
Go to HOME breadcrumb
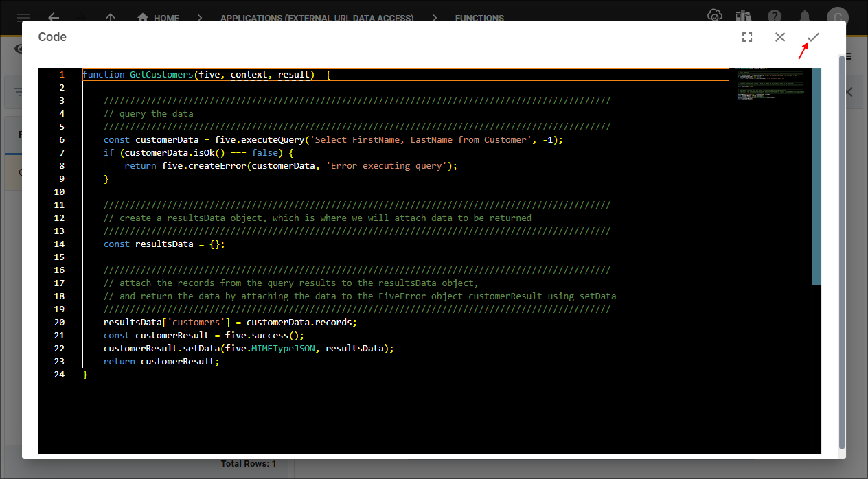coord(159,18)
